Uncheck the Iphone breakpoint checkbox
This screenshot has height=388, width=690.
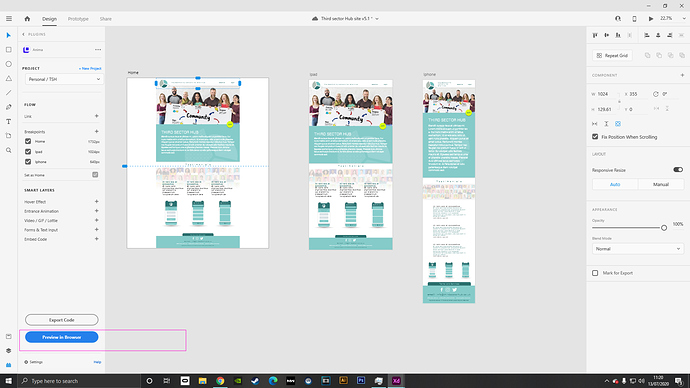28,161
